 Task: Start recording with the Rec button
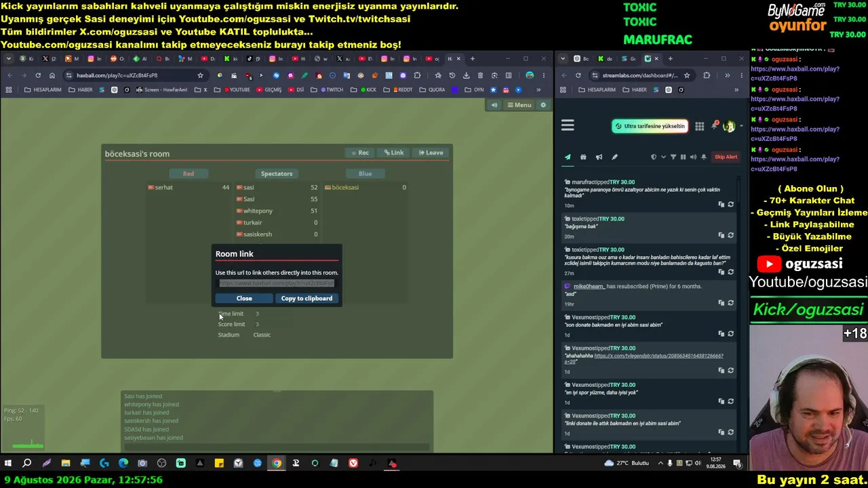pos(360,152)
